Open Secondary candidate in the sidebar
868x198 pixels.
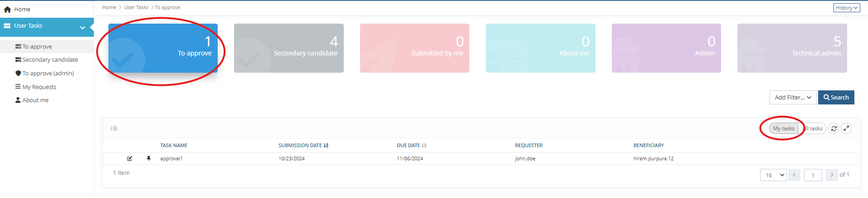[x=50, y=59]
